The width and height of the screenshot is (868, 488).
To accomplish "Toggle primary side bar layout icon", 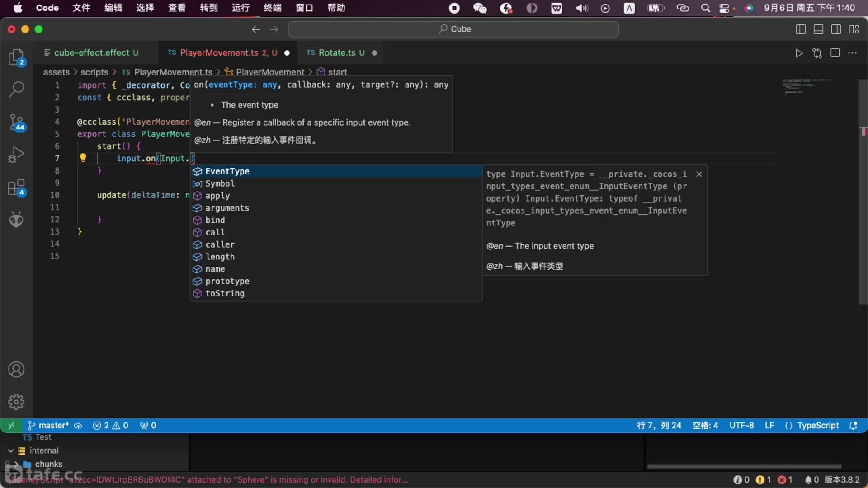I will point(801,29).
